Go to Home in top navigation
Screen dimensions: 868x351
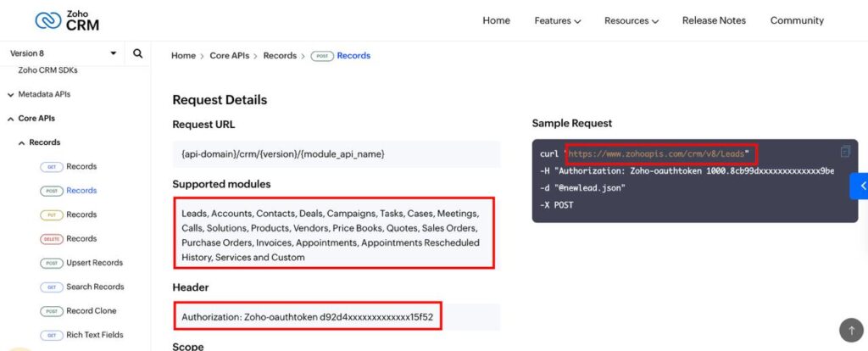pos(496,20)
